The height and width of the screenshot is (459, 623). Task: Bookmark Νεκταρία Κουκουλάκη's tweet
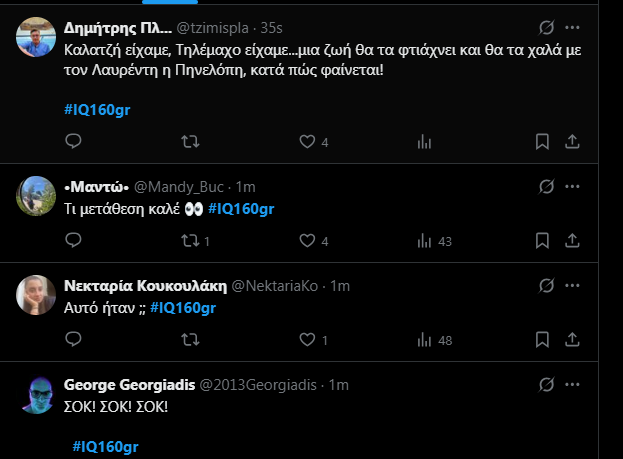pyautogui.click(x=542, y=340)
